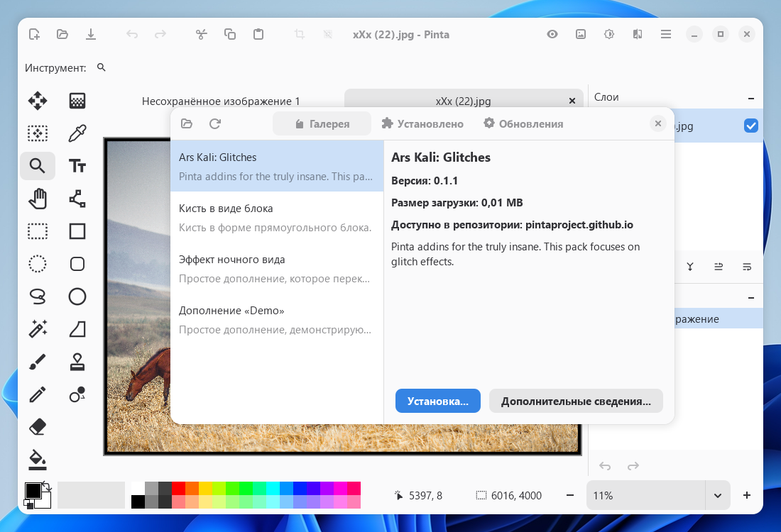The image size is (781, 532).
Task: Select the Line/Curve tool
Action: point(77,199)
